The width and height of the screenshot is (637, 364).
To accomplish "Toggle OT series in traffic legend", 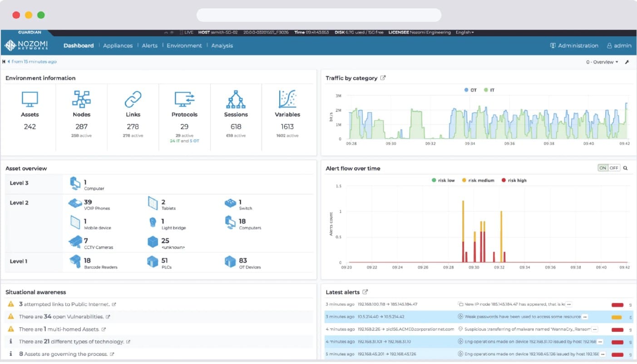I will coord(470,90).
